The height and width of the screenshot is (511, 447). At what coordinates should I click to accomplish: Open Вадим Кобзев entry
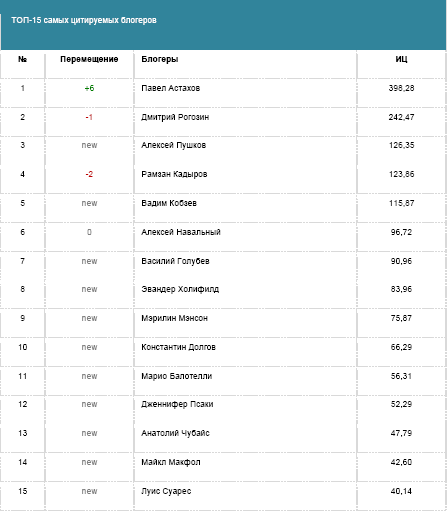[169, 203]
